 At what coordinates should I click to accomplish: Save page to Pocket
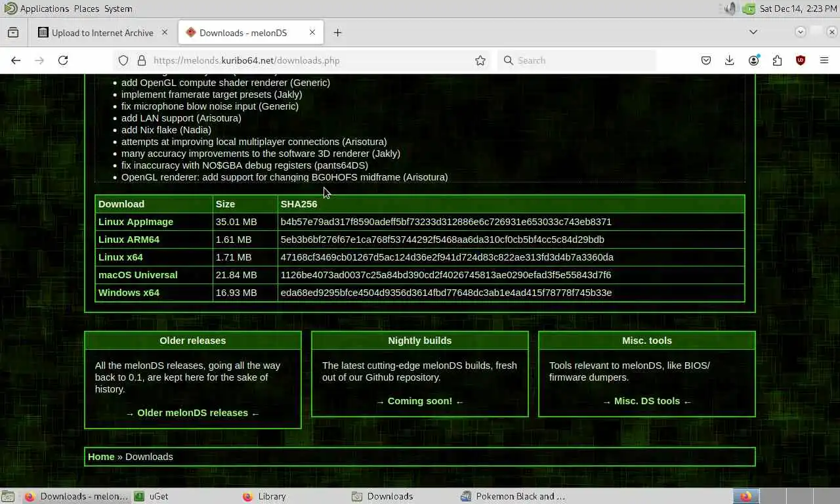[706, 60]
